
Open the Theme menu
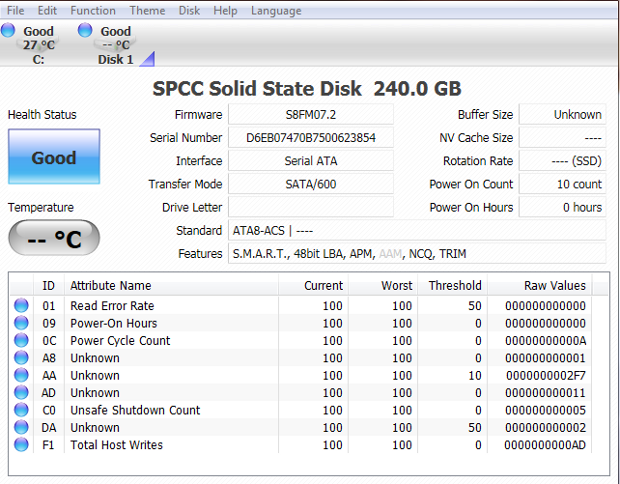[147, 11]
